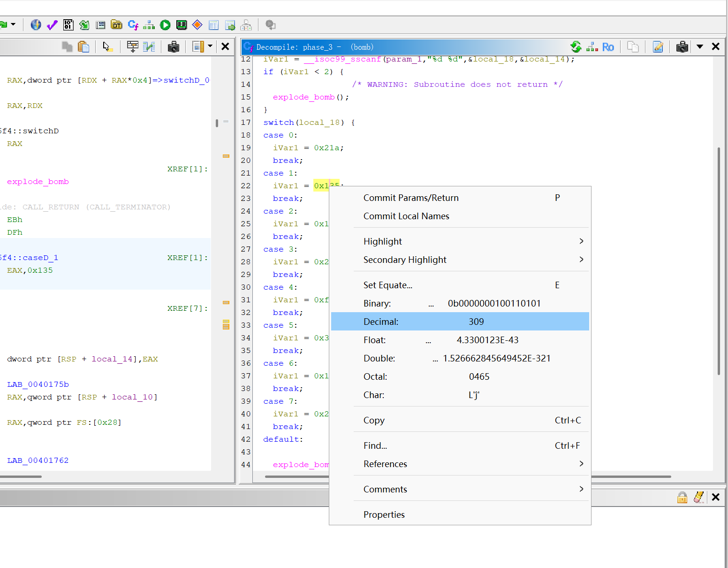Open the Listing diff panel icon with checkmark
The image size is (728, 568).
(149, 46)
